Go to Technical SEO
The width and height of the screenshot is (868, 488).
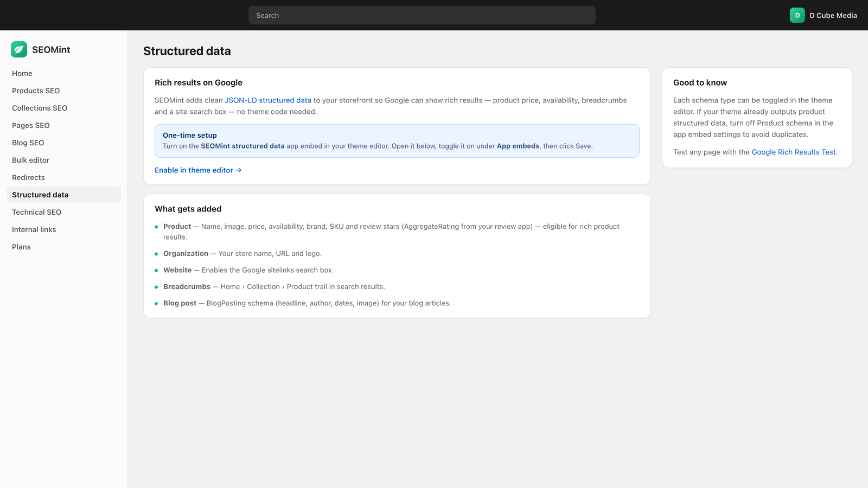63,212
